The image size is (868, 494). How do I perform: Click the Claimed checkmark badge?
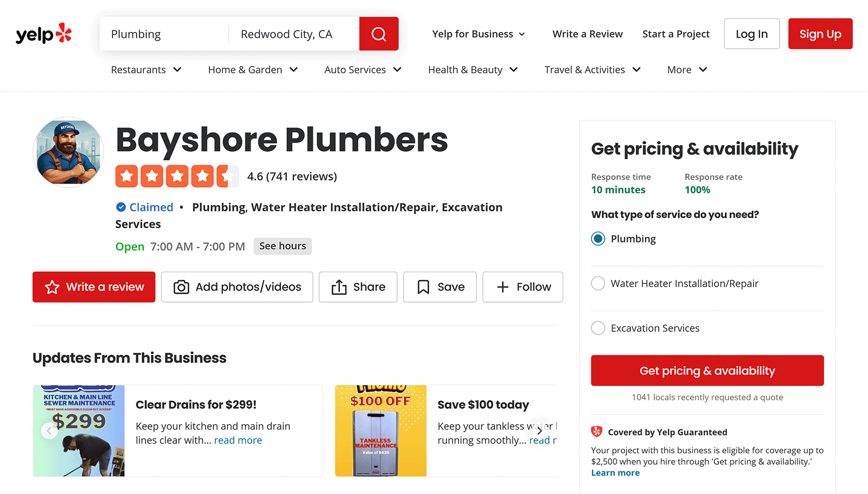120,207
